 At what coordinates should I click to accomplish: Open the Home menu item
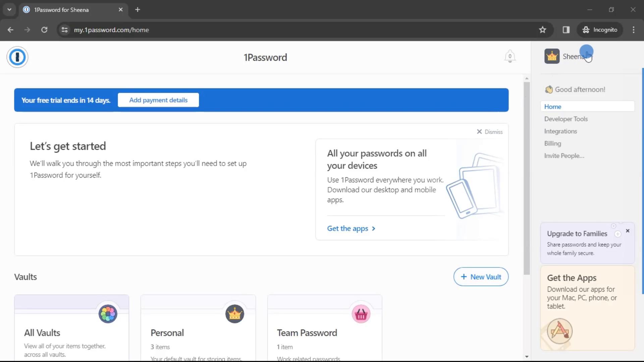pos(553,106)
